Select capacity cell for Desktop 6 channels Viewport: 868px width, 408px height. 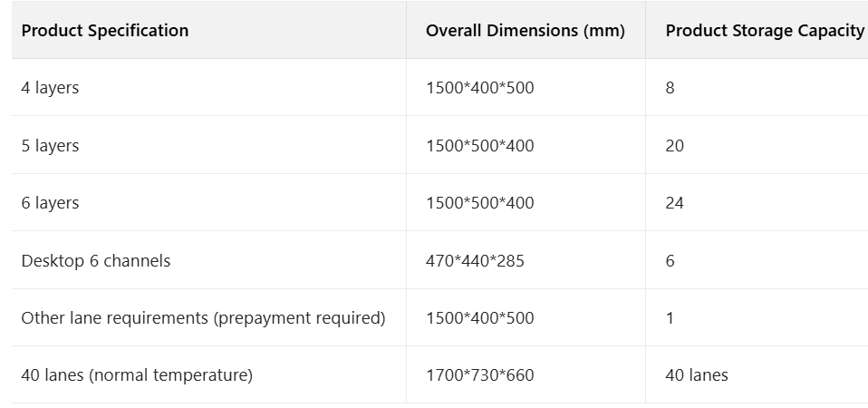pos(670,261)
